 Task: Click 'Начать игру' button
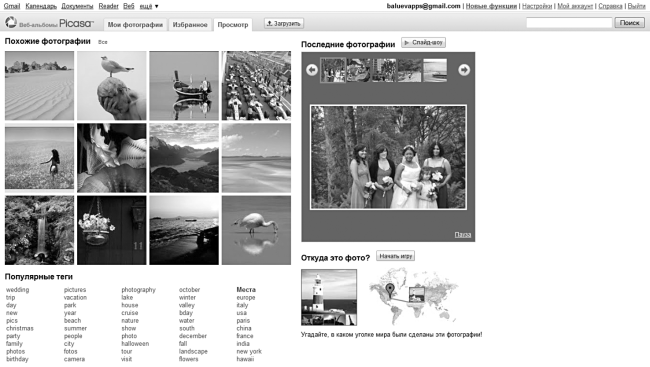(x=395, y=256)
